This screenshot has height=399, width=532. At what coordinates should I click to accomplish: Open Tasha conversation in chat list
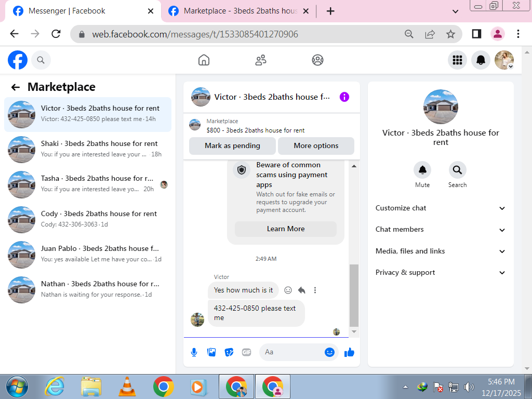pos(87,184)
